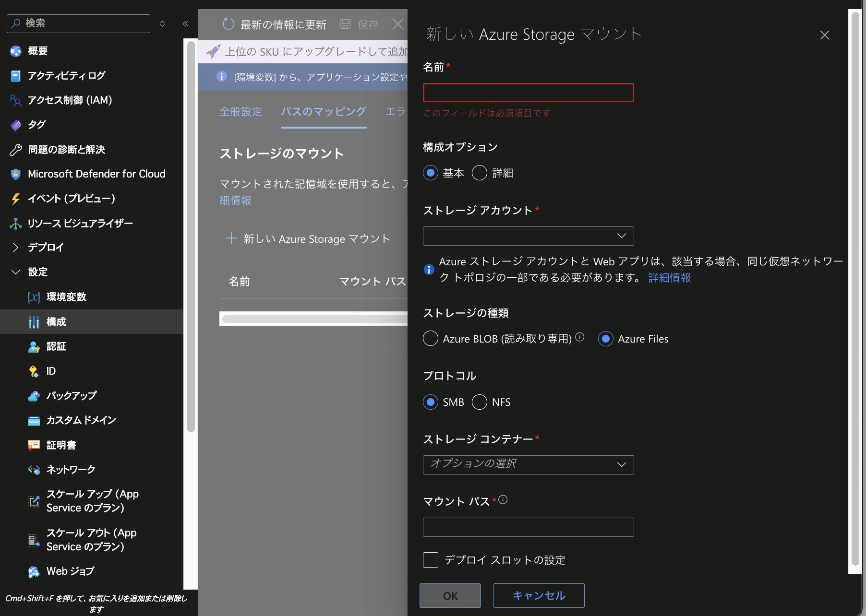Image resolution: width=866 pixels, height=616 pixels.
Task: Click the rocket SKU upgrade icon
Action: tap(213, 51)
